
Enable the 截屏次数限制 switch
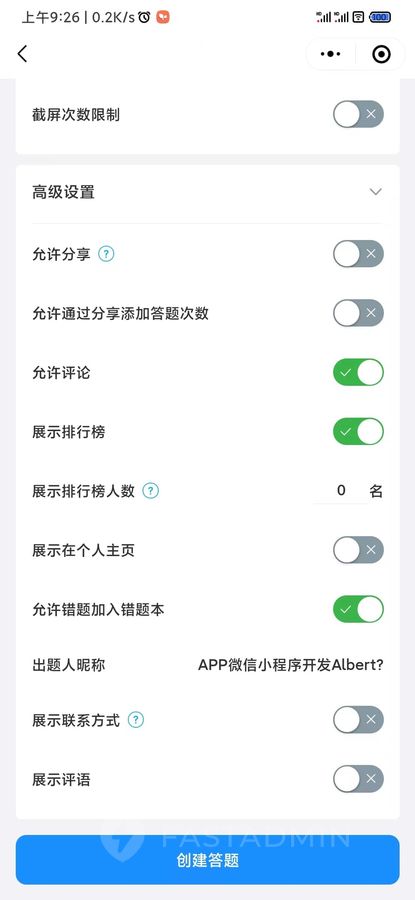[x=358, y=114]
